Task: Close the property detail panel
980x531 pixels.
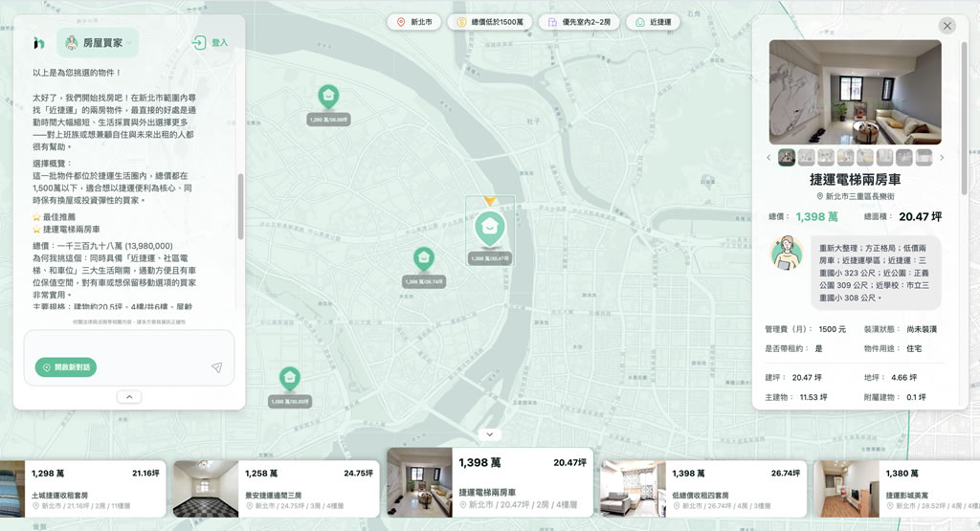Action: [947, 26]
